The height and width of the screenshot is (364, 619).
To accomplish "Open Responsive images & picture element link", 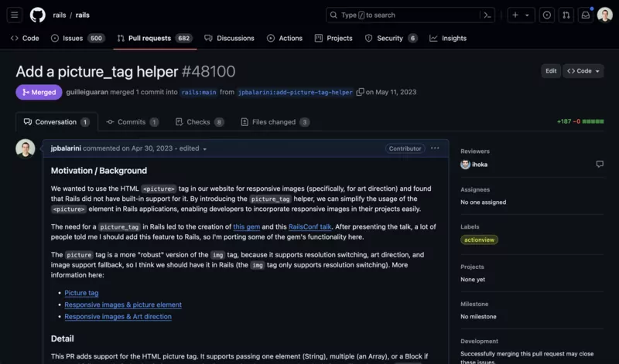I will 123,304.
